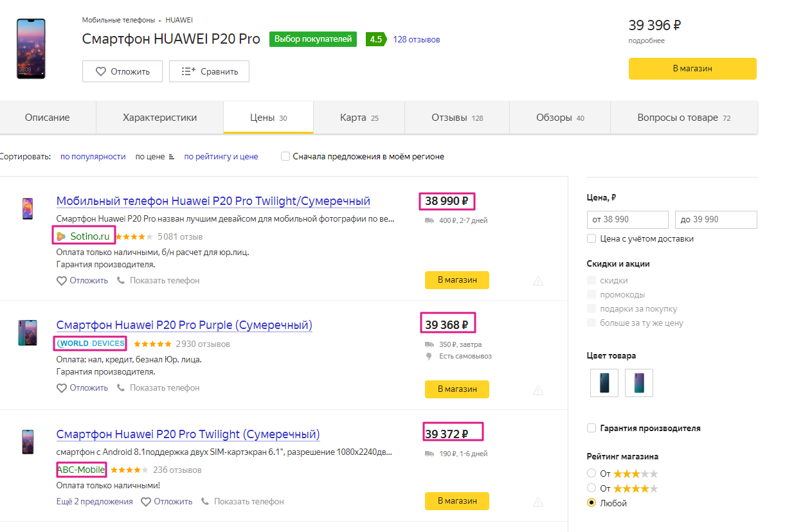The image size is (785, 532).
Task: Tick the больше за ту же цену checkbox
Action: (591, 323)
